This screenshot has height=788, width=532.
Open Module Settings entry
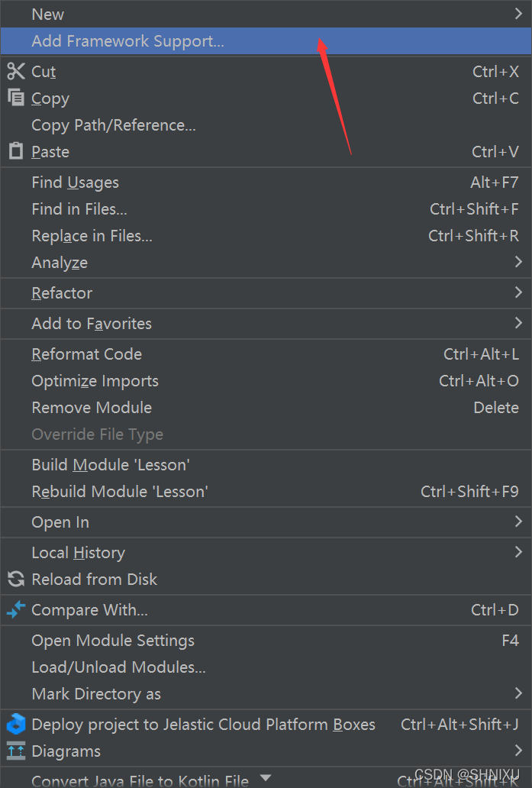266,640
